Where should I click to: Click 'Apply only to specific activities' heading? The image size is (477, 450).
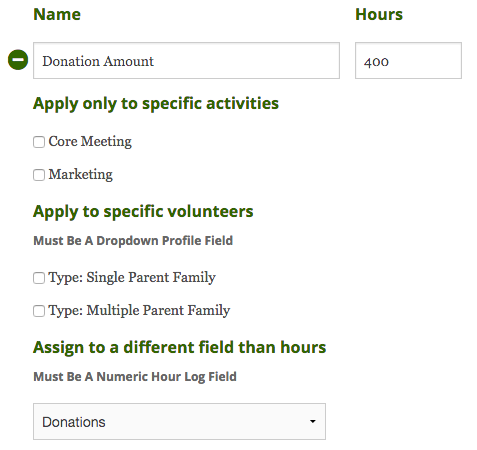(156, 104)
